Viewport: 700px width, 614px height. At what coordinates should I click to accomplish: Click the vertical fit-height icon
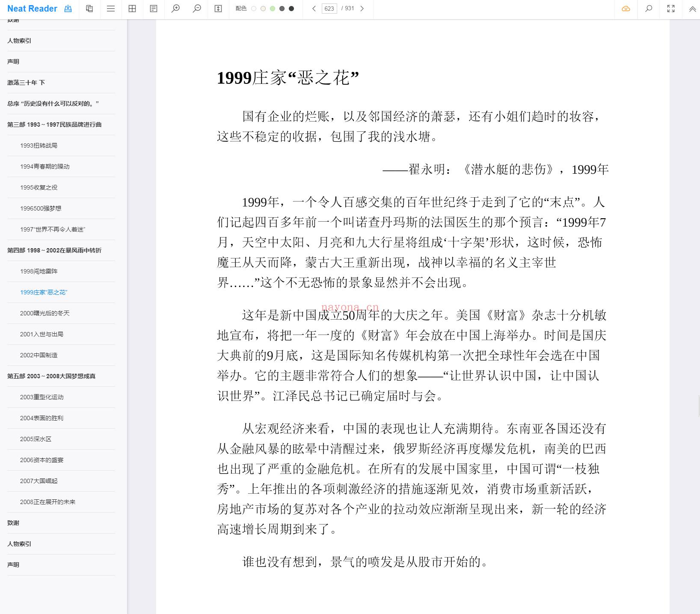218,9
